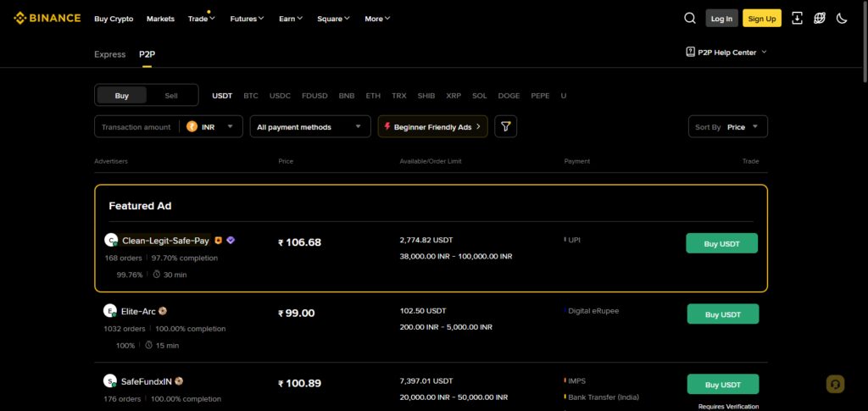Click SafeFundxIN merchant badge icon
This screenshot has height=411, width=868.
pyautogui.click(x=179, y=381)
